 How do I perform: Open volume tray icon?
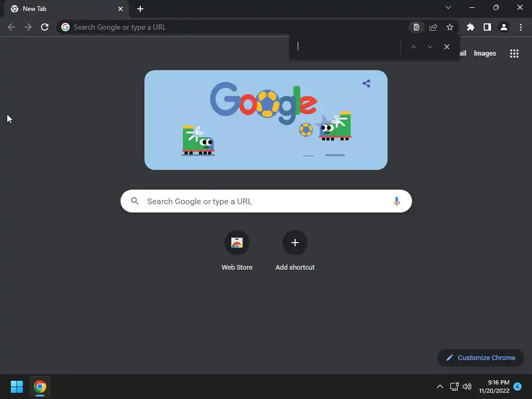click(x=467, y=387)
